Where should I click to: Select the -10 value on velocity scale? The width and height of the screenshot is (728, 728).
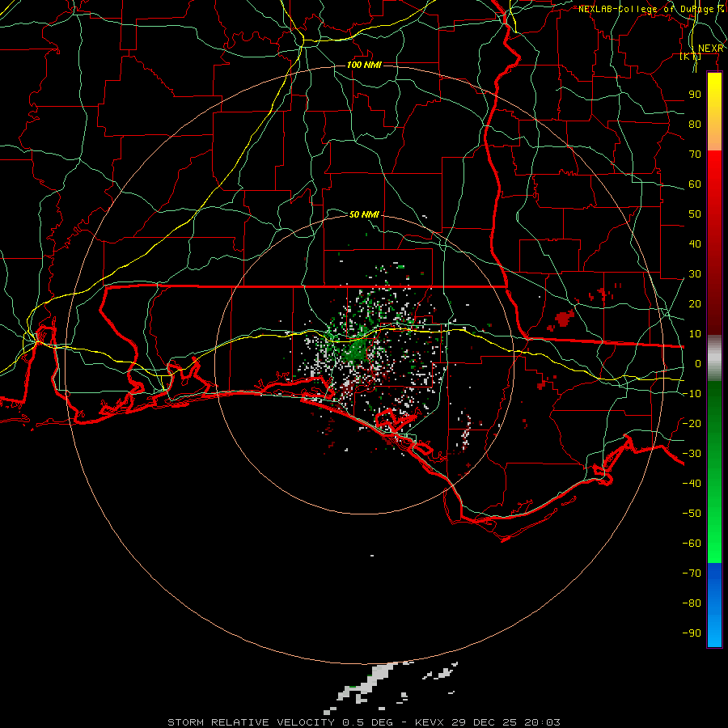click(692, 394)
